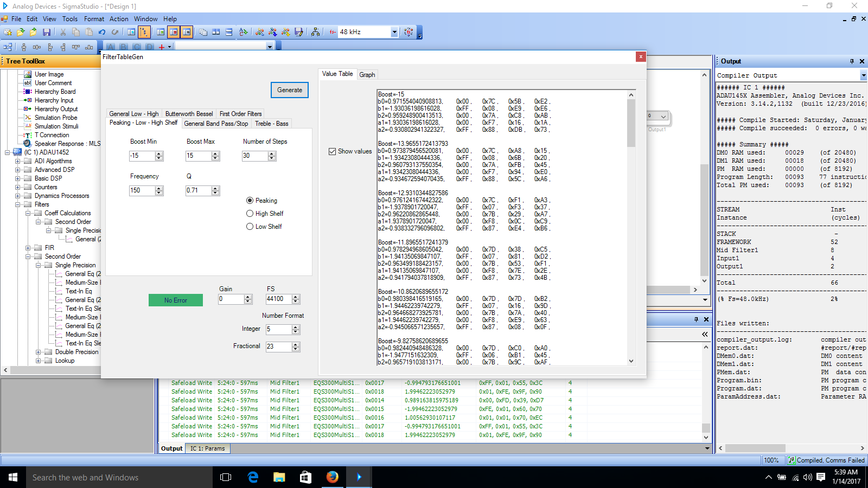Image resolution: width=868 pixels, height=488 pixels.
Task: Uncheck the Show values checkbox
Action: pyautogui.click(x=332, y=151)
